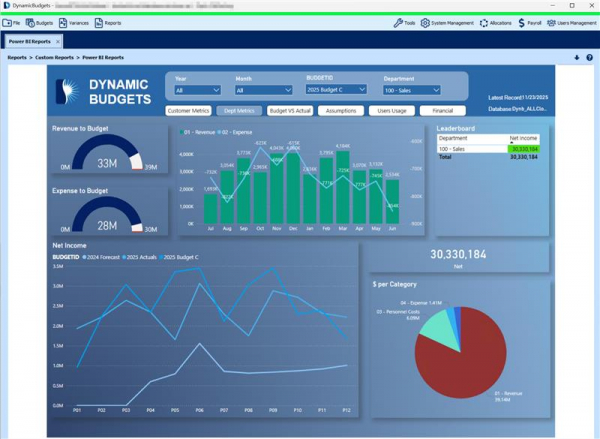
Task: Open System Management gear icon
Action: click(426, 23)
